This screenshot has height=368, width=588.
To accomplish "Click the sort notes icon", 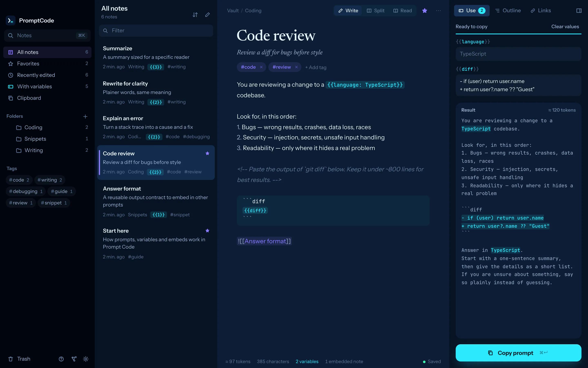I will [195, 15].
